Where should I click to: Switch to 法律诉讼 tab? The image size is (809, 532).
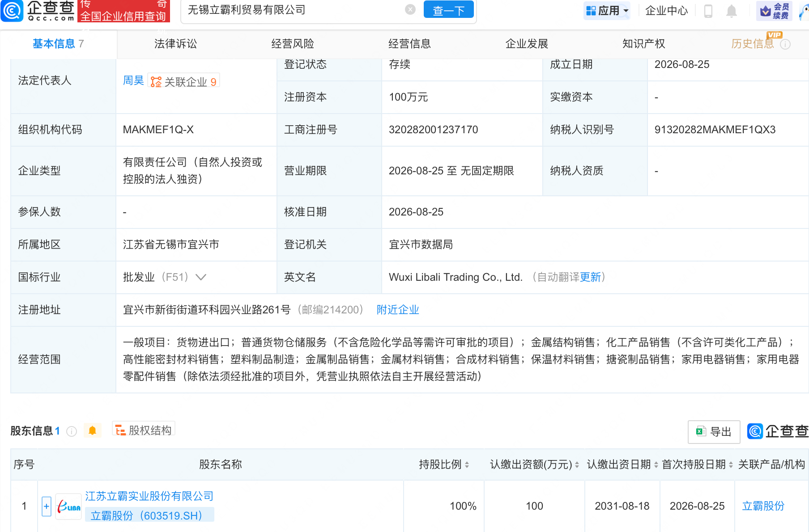[175, 44]
